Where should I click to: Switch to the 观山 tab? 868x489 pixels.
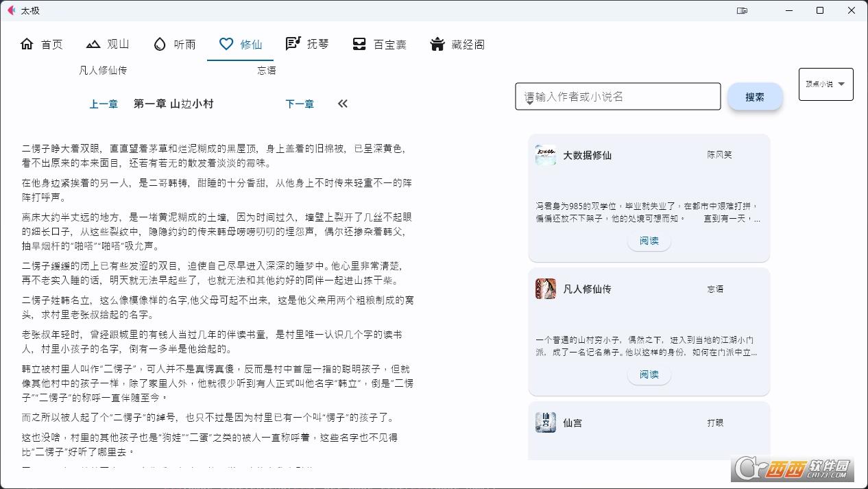click(x=108, y=45)
